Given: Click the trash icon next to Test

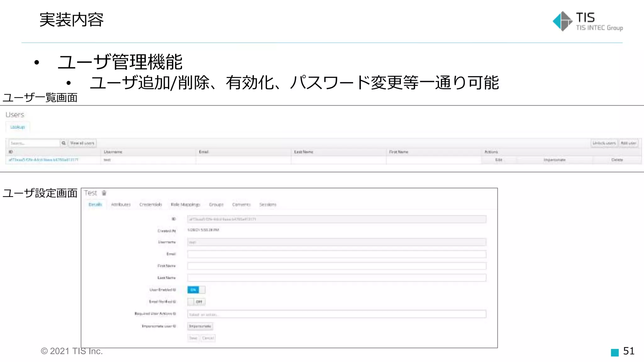Looking at the screenshot, I should (x=104, y=193).
